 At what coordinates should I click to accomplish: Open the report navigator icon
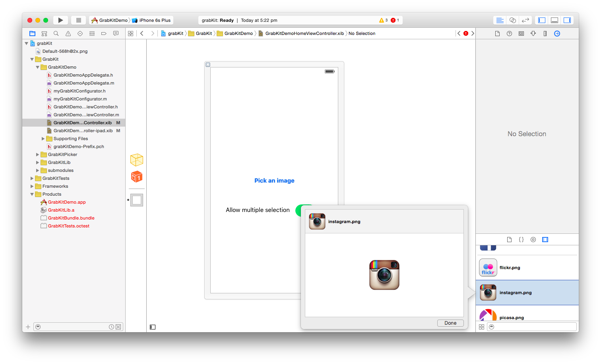pos(116,34)
